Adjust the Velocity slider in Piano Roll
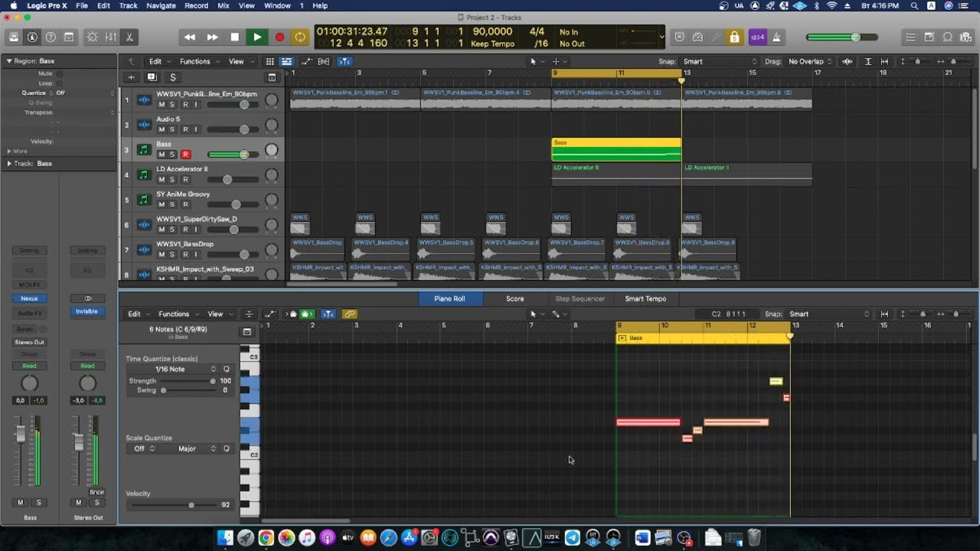 pyautogui.click(x=172, y=505)
